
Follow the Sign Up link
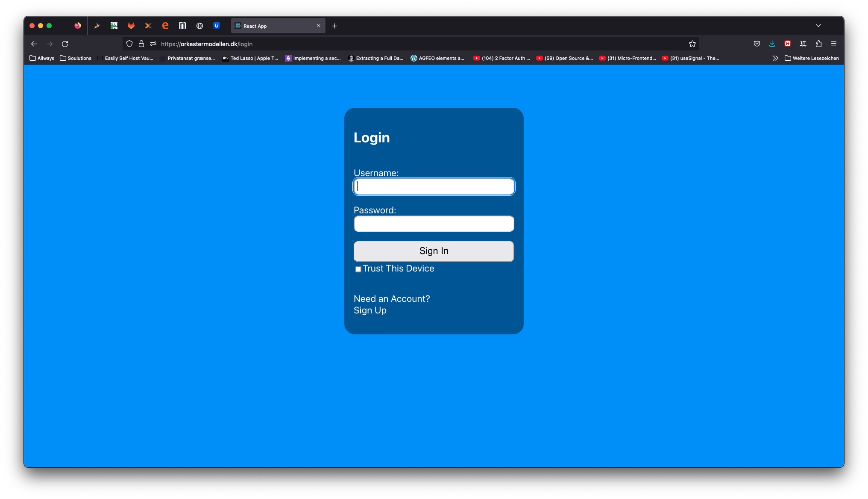click(x=370, y=310)
